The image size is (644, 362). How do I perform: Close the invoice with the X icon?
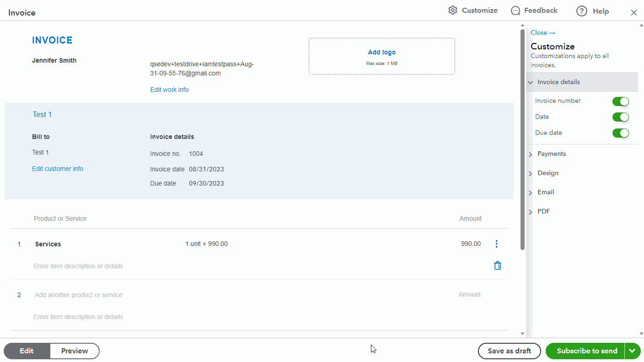tap(633, 13)
